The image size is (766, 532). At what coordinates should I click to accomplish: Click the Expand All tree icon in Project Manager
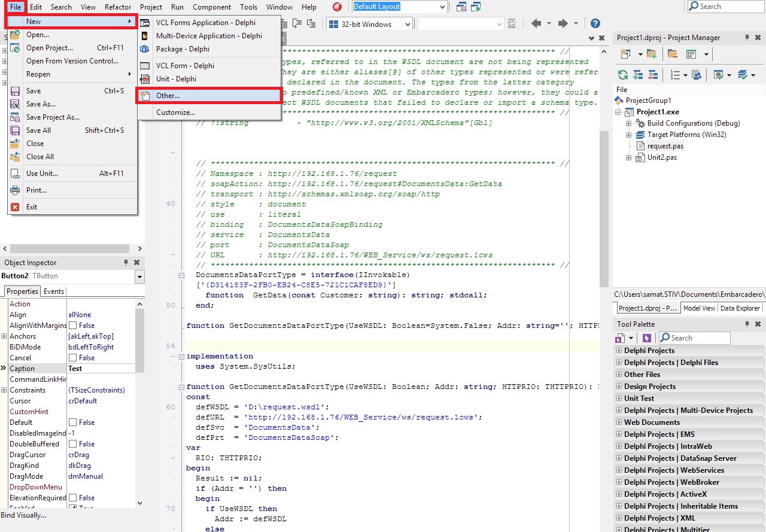click(x=637, y=75)
